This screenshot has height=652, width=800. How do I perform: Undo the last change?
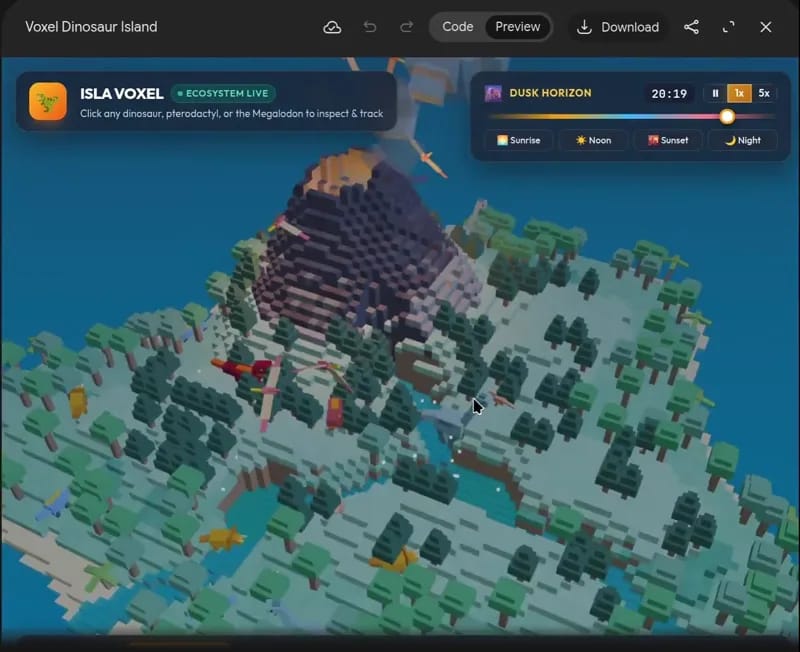click(x=370, y=27)
